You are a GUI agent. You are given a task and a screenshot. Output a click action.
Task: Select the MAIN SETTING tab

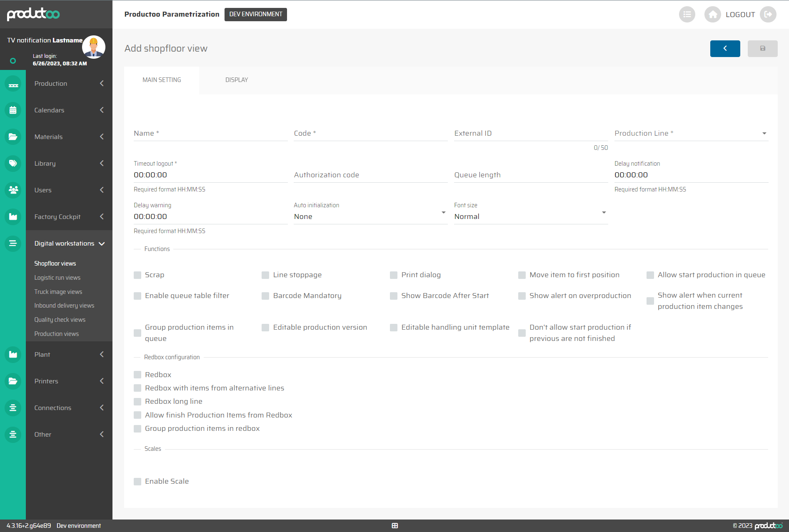162,80
